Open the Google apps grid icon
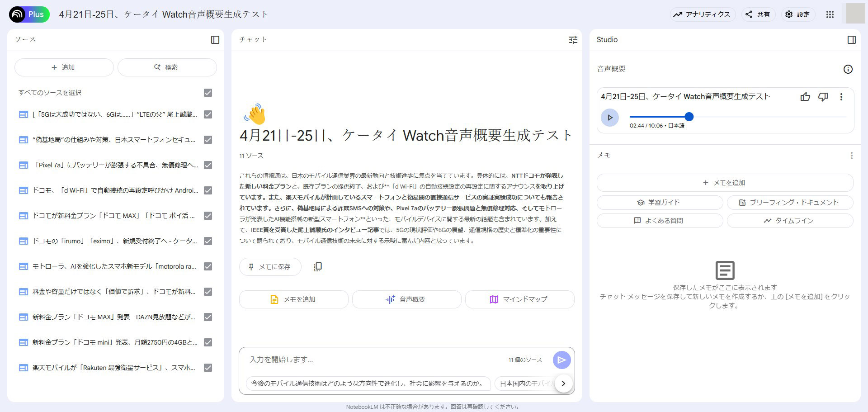This screenshot has height=412, width=868. click(x=830, y=14)
